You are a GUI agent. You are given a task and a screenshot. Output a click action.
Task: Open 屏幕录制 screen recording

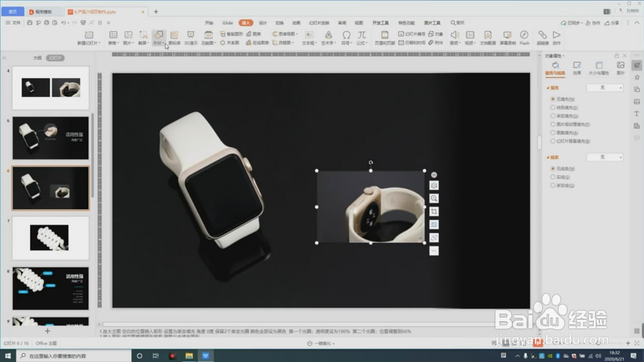[x=508, y=38]
